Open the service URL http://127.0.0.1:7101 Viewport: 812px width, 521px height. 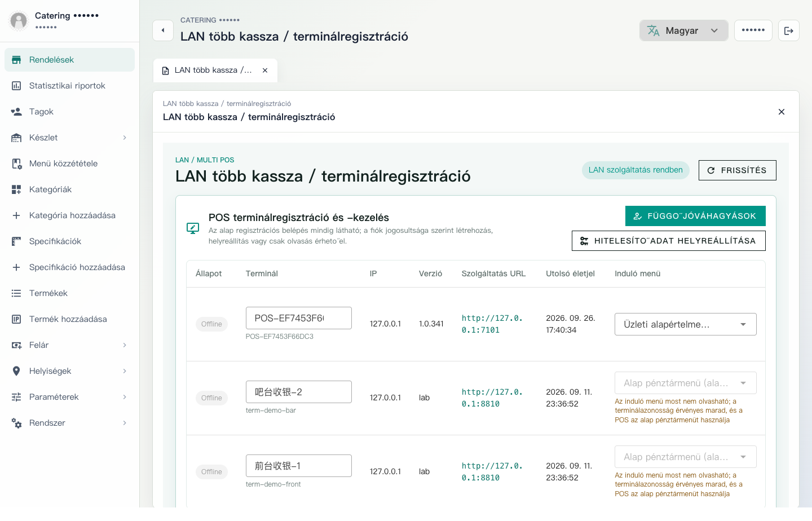(x=492, y=324)
